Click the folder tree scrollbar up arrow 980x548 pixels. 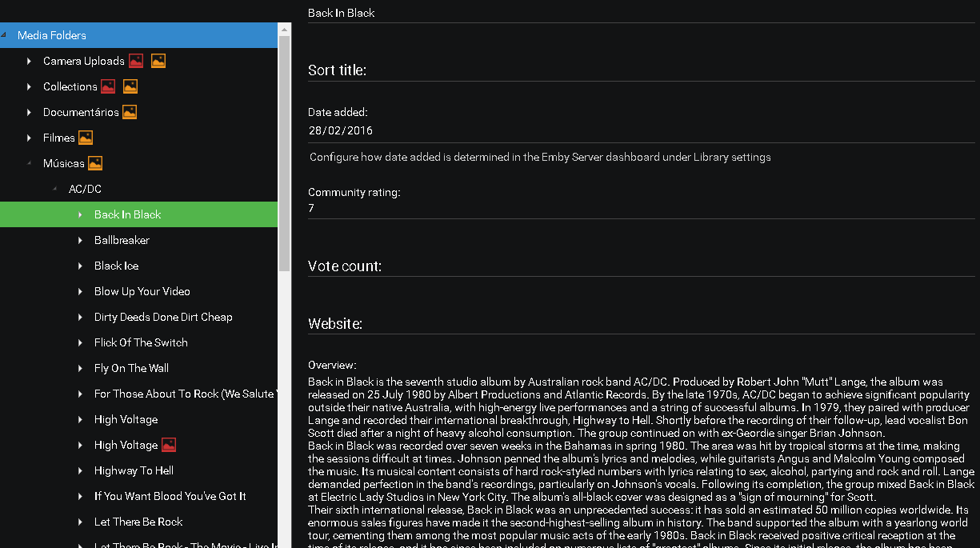pyautogui.click(x=285, y=29)
